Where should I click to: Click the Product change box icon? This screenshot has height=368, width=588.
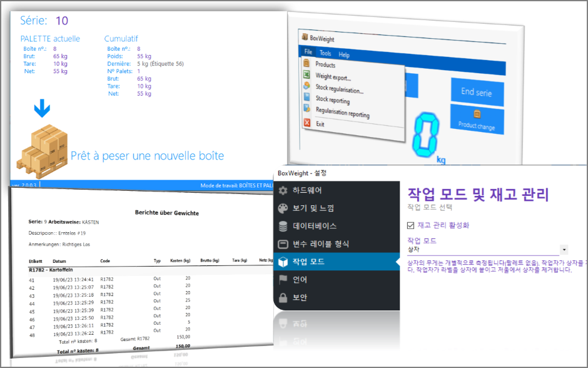(477, 114)
